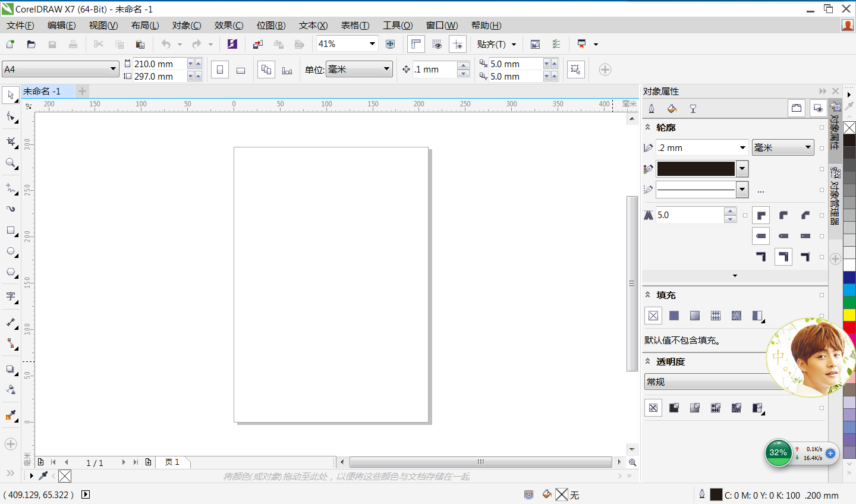Switch page to landscape orientation
The height and width of the screenshot is (504, 856).
click(x=241, y=70)
